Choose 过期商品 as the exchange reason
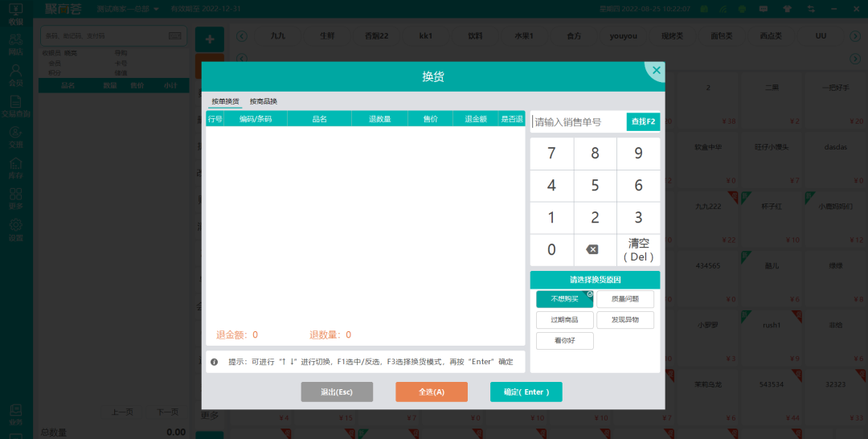The image size is (868, 439). (x=564, y=320)
